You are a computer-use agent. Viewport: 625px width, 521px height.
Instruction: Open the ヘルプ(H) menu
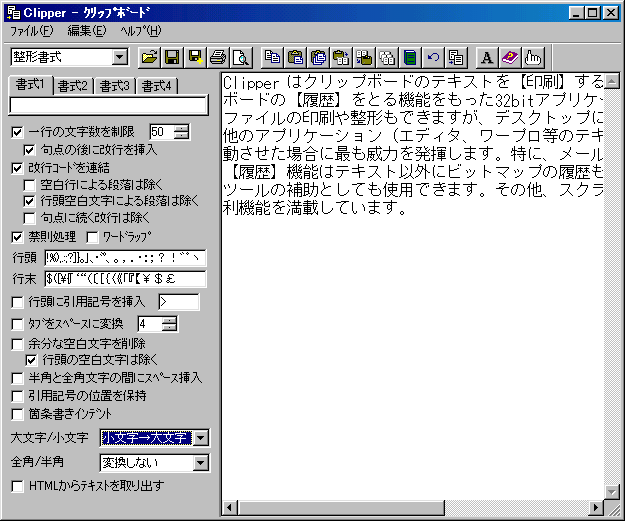point(141,31)
